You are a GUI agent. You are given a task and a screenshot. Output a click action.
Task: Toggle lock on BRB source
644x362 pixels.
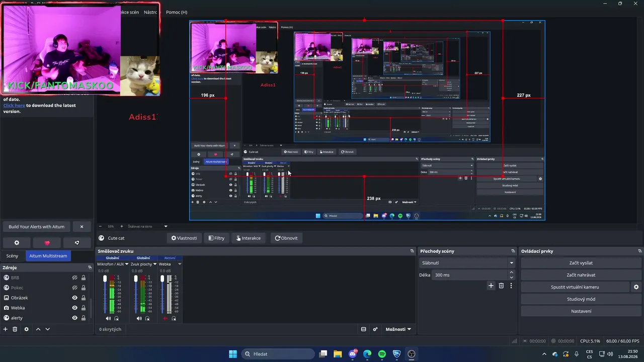pos(84,278)
